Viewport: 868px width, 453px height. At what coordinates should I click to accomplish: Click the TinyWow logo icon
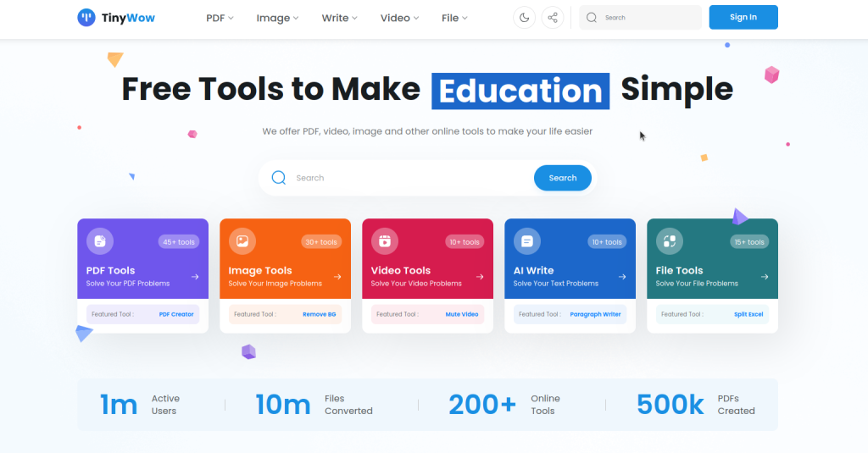(86, 18)
